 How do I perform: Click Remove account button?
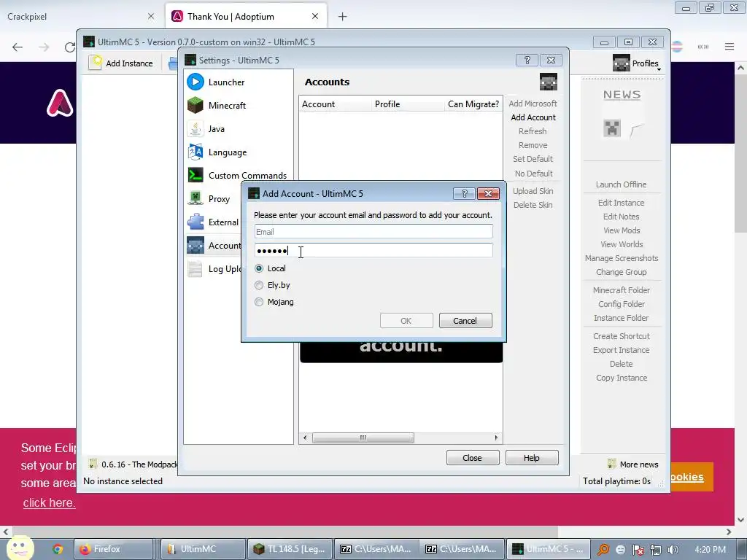click(533, 145)
